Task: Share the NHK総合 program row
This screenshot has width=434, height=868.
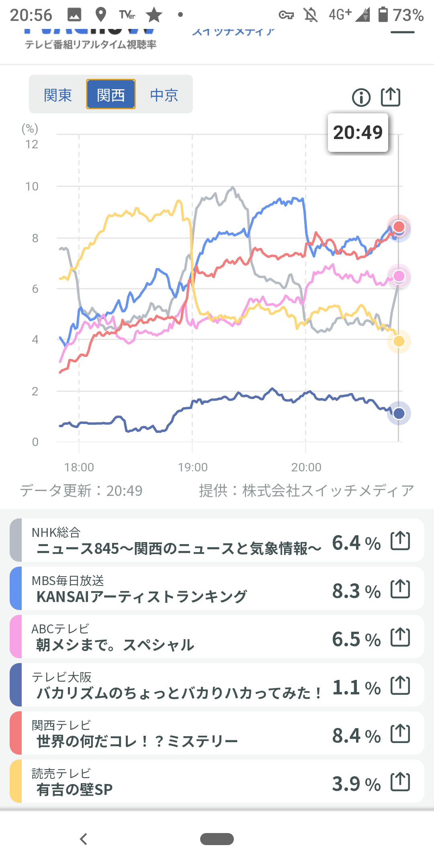Action: pyautogui.click(x=400, y=540)
